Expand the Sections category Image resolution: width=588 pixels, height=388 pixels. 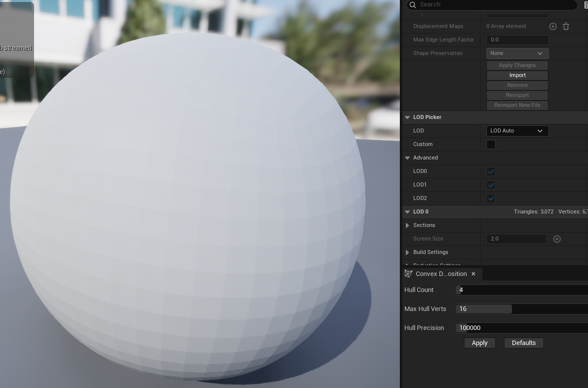pyautogui.click(x=407, y=225)
